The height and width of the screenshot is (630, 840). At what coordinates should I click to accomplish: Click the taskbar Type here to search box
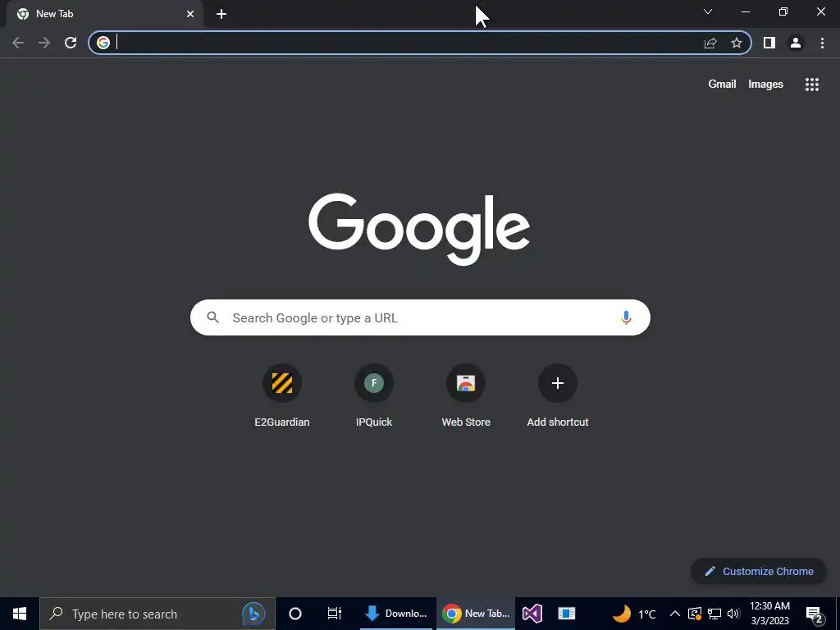coord(157,614)
